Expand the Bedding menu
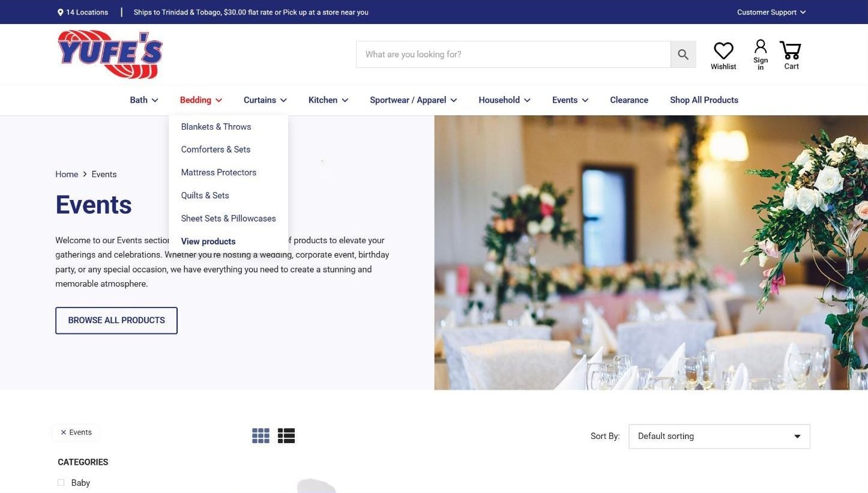This screenshot has height=493, width=868. [x=201, y=100]
